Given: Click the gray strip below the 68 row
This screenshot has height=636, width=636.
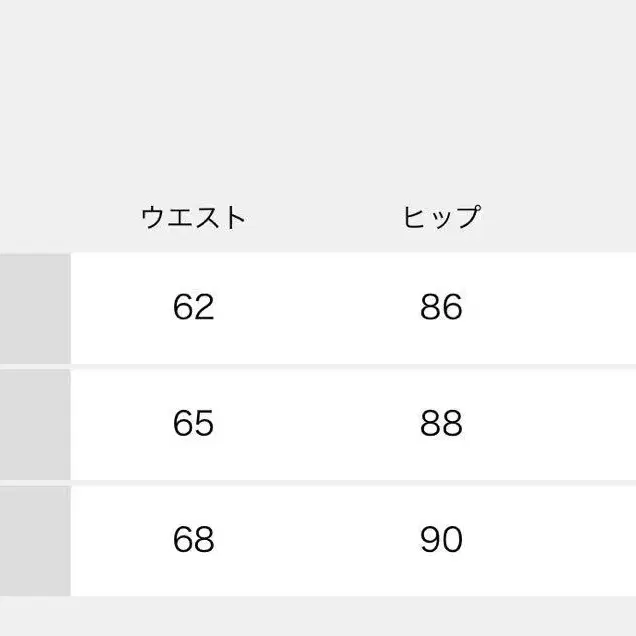Looking at the screenshot, I should tap(318, 616).
